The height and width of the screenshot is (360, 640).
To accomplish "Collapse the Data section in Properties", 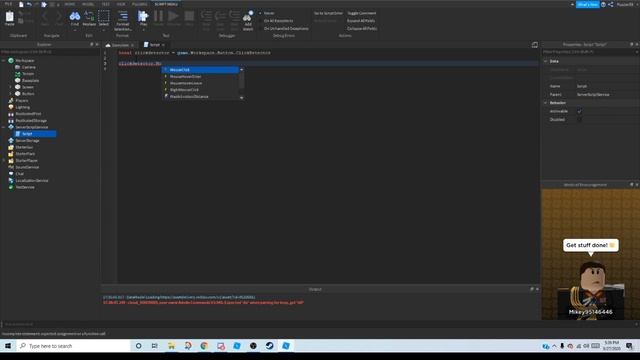I will click(x=545, y=61).
